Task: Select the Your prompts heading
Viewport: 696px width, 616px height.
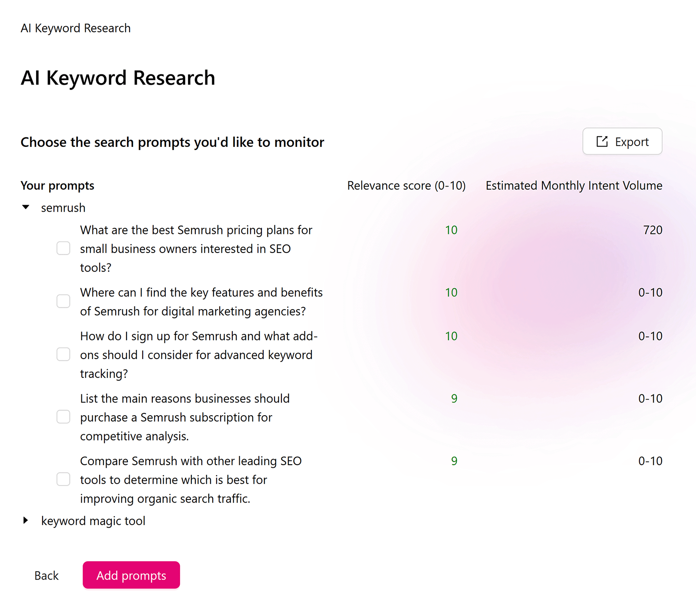Action: pyautogui.click(x=57, y=185)
